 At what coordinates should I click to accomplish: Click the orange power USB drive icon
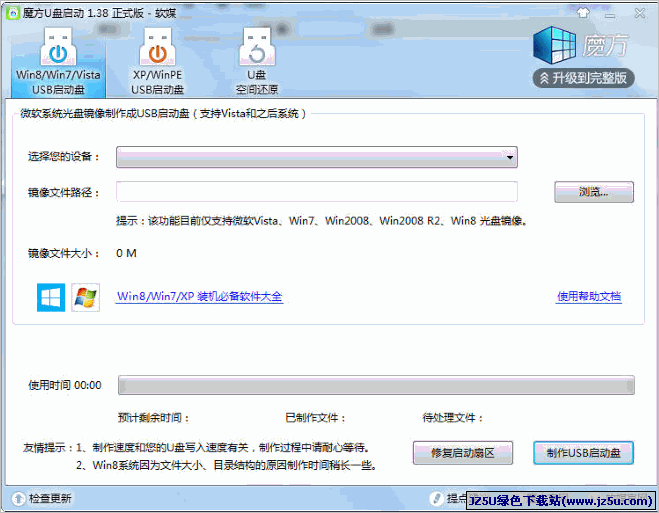[158, 46]
